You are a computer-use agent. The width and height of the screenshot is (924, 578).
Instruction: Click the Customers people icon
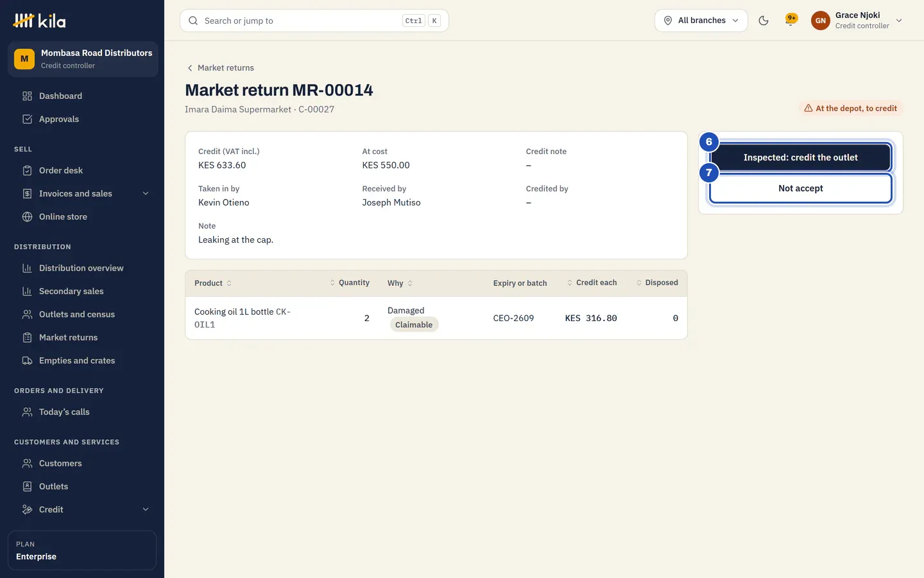27,464
